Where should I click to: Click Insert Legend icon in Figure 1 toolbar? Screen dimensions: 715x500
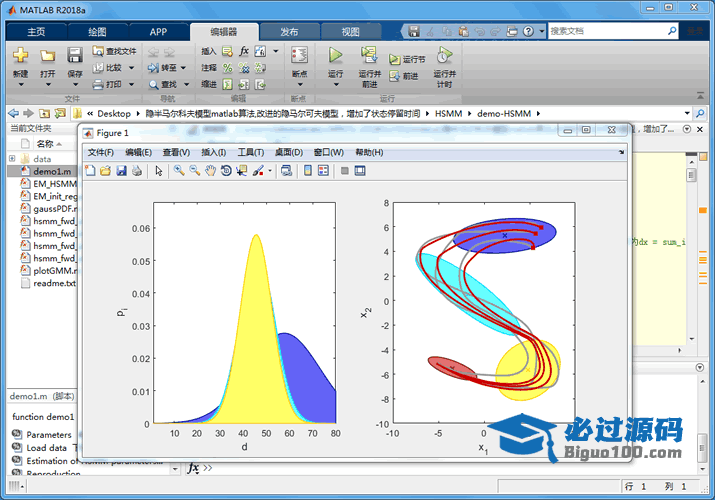click(323, 170)
